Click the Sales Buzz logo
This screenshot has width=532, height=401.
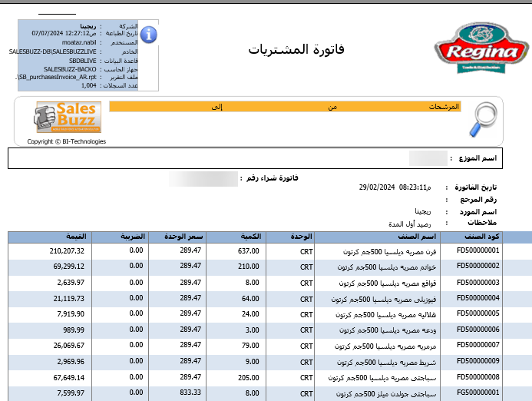[66, 118]
